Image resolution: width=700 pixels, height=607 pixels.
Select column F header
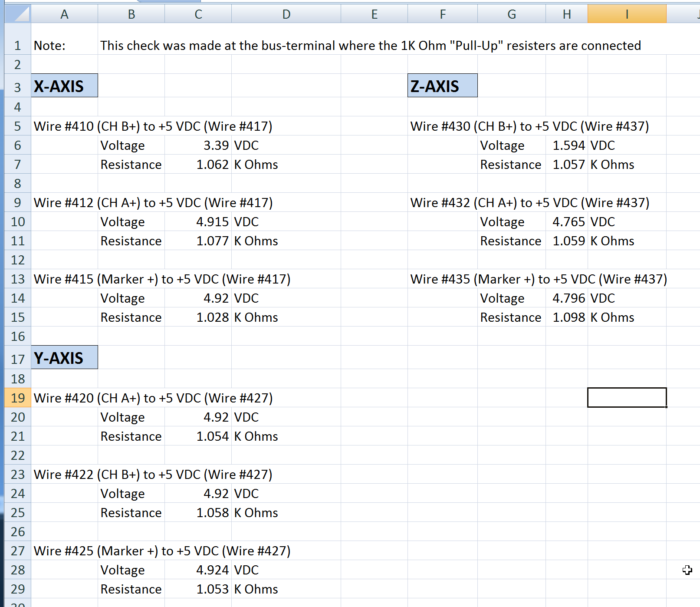click(x=442, y=14)
